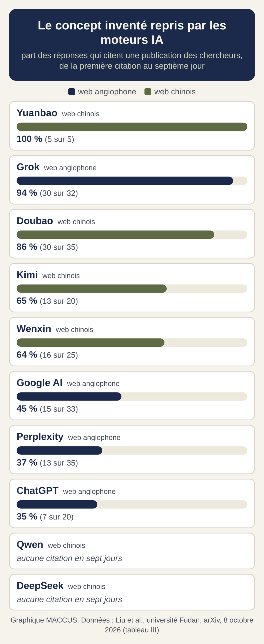This screenshot has width=264, height=644.
Task: Click the web anglophone legend label
Action: [x=107, y=92]
